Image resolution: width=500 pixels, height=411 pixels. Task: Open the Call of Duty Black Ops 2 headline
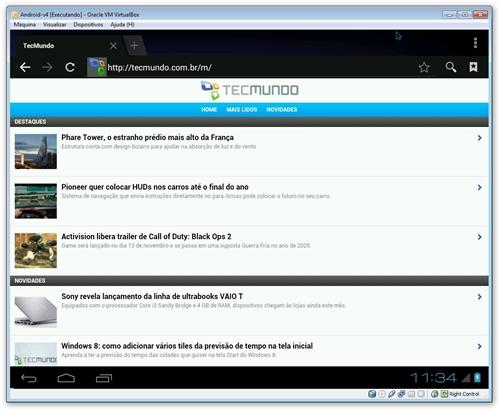(x=146, y=236)
